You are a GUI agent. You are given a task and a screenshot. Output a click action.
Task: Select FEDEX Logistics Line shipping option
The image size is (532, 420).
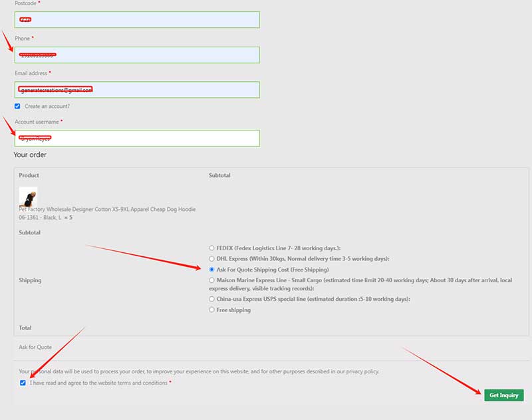pos(212,248)
